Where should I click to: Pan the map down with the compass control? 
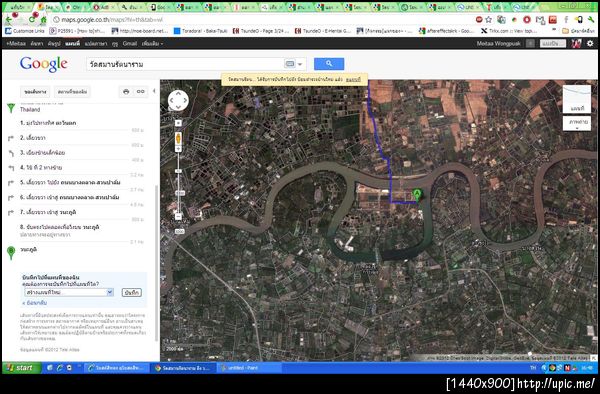pos(178,107)
